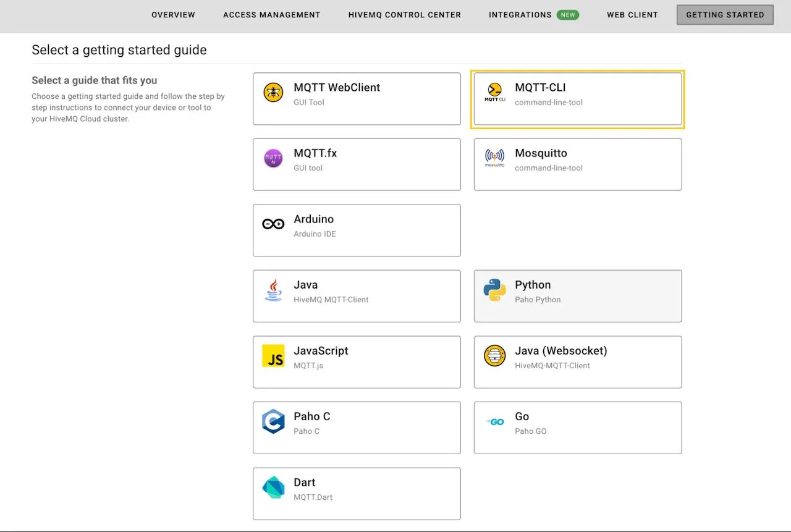The image size is (791, 532).
Task: Click the 'MQTT.Dart' subtitle text
Action: pos(313,497)
